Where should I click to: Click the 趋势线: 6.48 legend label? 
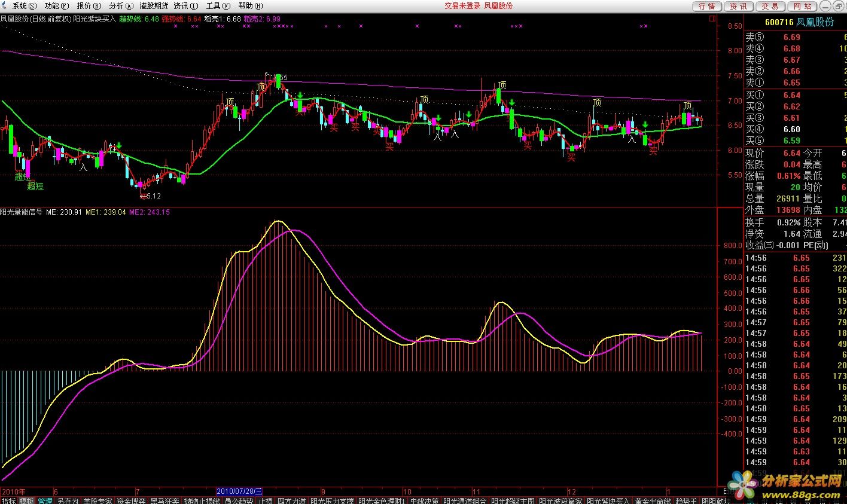coord(139,19)
